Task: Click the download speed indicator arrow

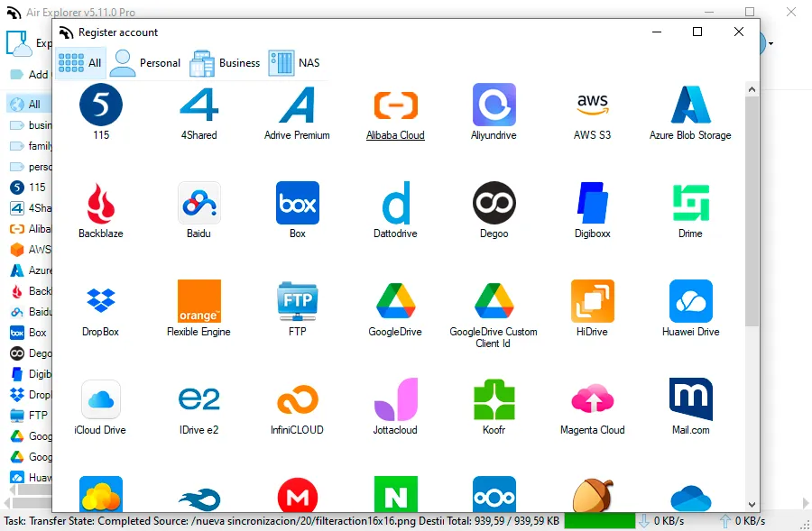Action: pos(643,521)
